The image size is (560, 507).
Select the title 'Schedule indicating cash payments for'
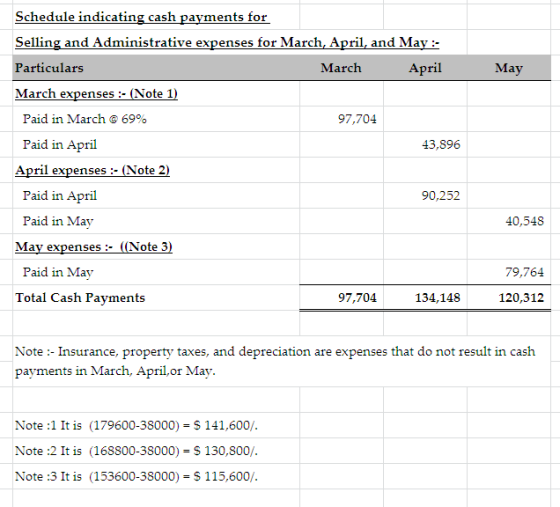pos(142,17)
